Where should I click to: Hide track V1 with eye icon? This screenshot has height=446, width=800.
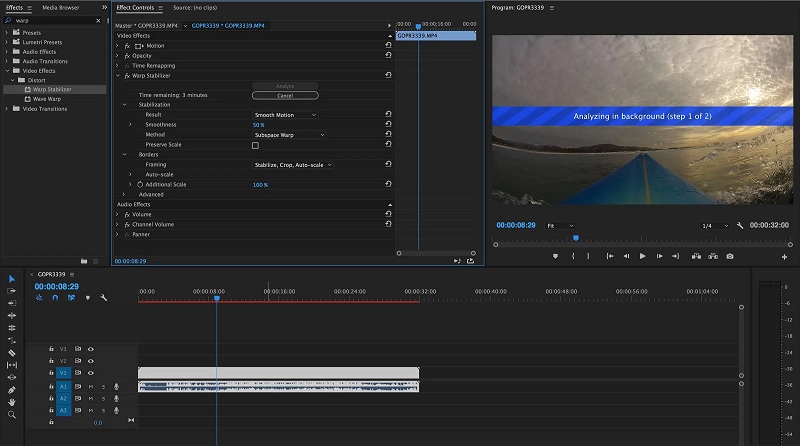click(x=90, y=373)
